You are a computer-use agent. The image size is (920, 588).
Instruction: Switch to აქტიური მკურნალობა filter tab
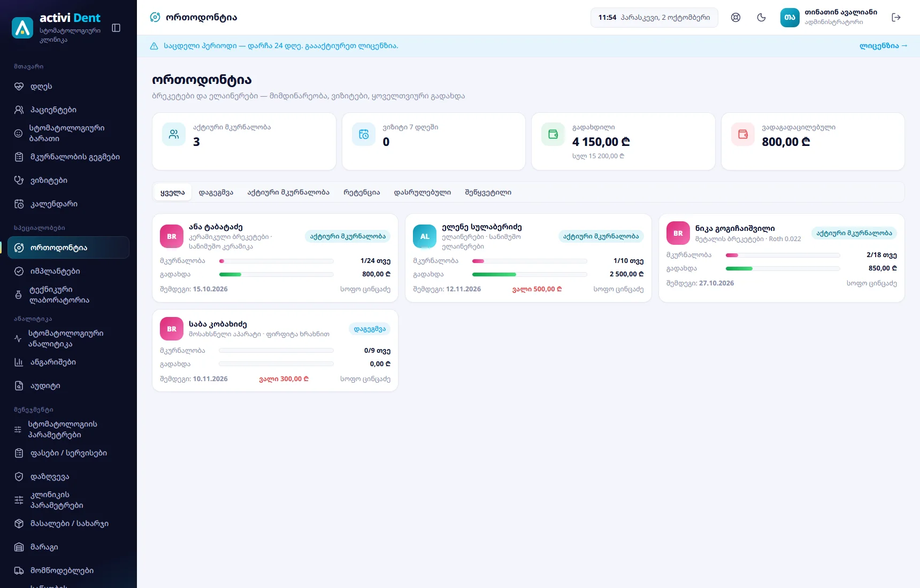288,192
